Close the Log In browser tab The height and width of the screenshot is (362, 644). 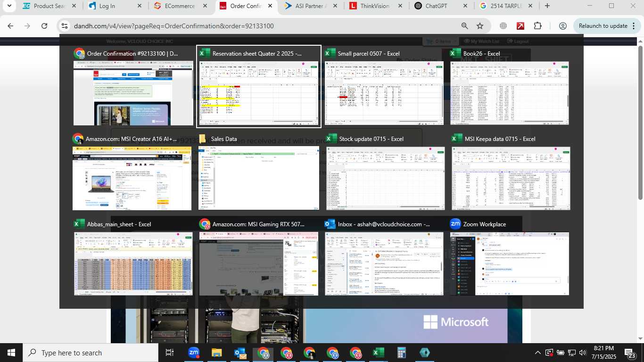pyautogui.click(x=140, y=6)
